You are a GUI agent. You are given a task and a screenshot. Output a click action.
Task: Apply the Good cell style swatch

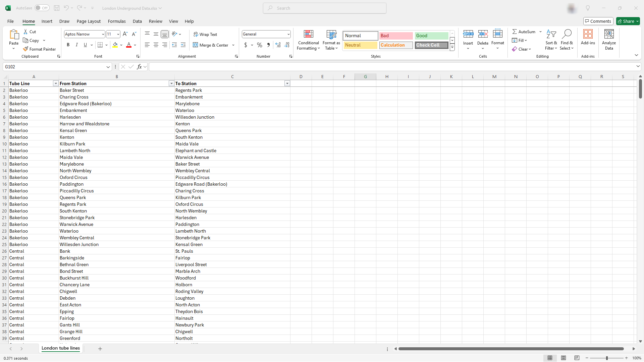pyautogui.click(x=431, y=36)
